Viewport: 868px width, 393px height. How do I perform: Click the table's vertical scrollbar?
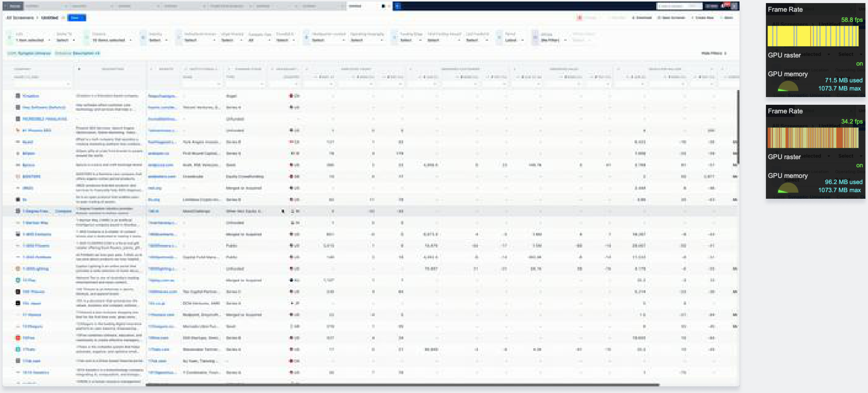coord(737,127)
